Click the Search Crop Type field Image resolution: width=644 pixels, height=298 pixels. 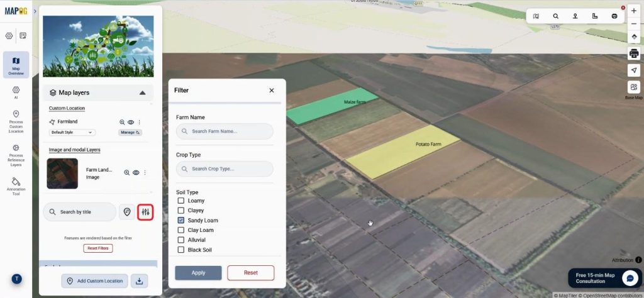[225, 168]
